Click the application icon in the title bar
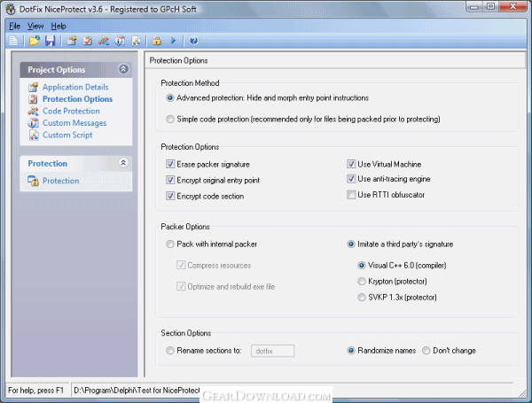Image resolution: width=532 pixels, height=403 pixels. coord(11,9)
